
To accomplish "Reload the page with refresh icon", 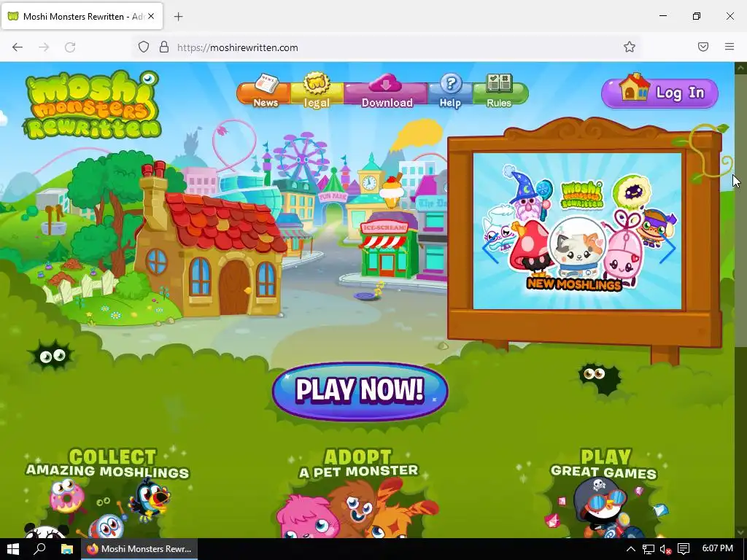I will tap(70, 47).
